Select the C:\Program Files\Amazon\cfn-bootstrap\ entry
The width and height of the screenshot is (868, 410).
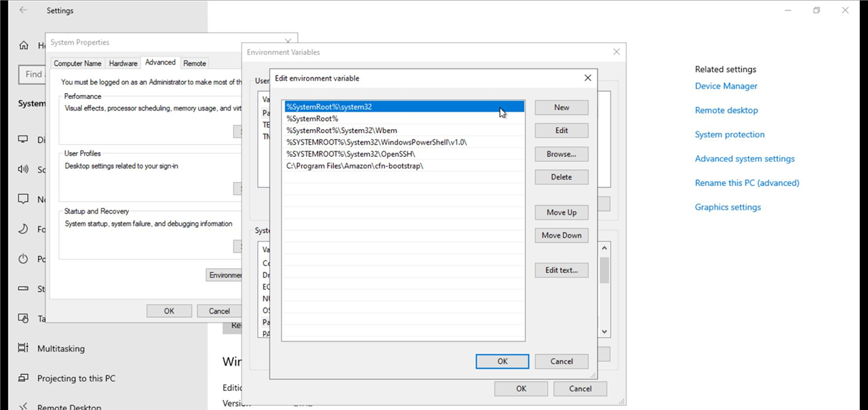(355, 166)
